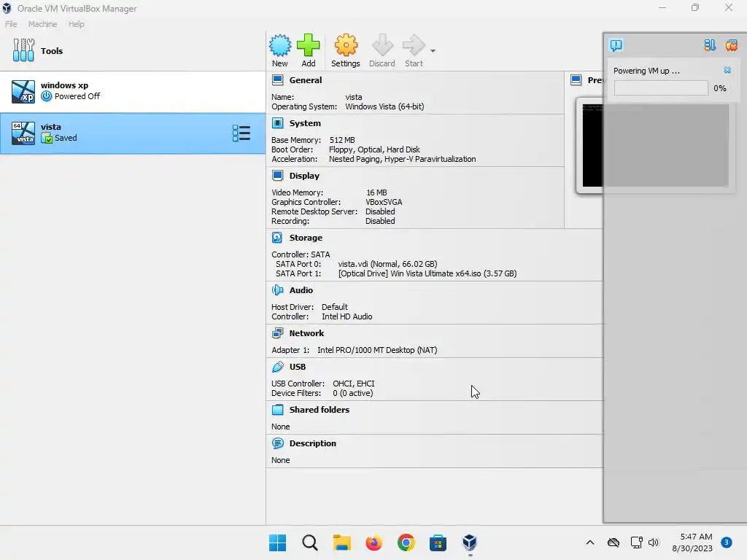Click the Storage disk icon
747x560 pixels.
277,238
